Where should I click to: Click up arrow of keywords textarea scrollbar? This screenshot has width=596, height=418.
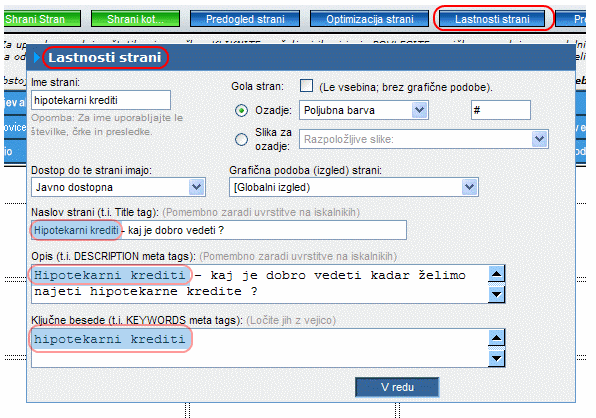496,337
